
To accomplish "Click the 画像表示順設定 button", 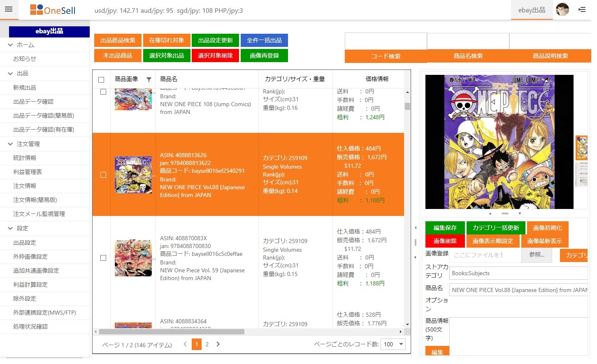I will tap(492, 241).
